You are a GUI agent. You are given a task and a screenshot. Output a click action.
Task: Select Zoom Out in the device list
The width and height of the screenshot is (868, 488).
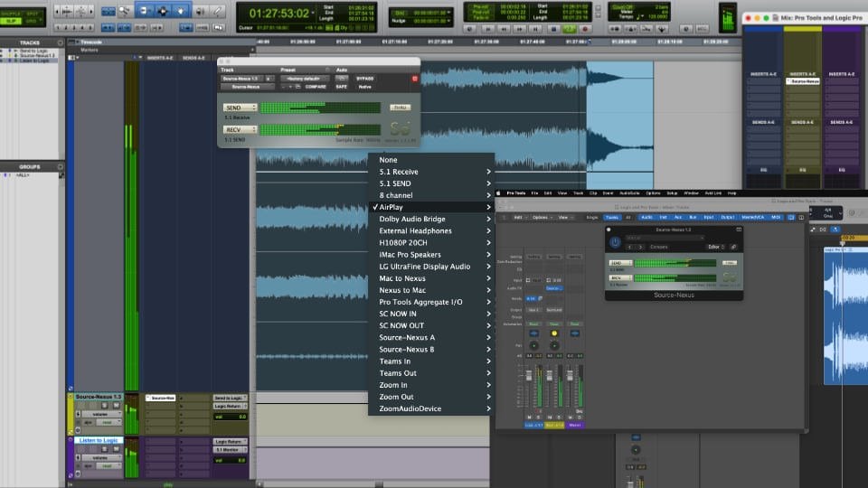click(x=396, y=397)
